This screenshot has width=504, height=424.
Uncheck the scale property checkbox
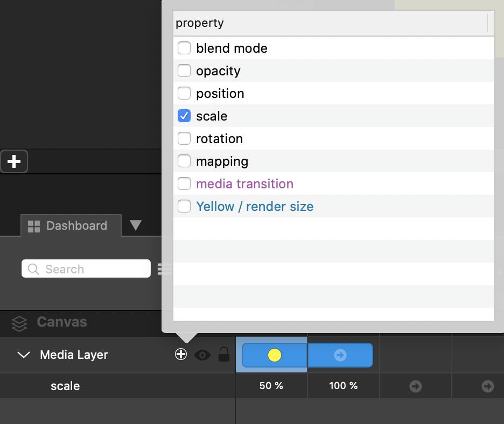tap(184, 116)
